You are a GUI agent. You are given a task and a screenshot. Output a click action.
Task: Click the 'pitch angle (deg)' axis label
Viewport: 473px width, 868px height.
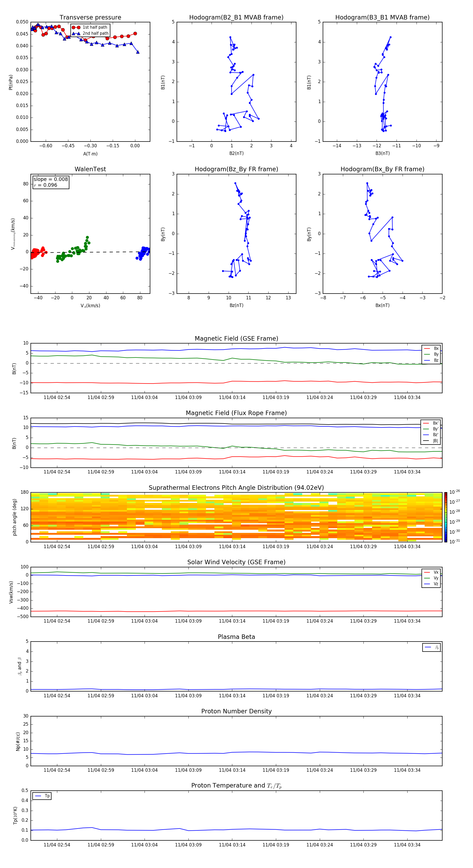pyautogui.click(x=14, y=517)
